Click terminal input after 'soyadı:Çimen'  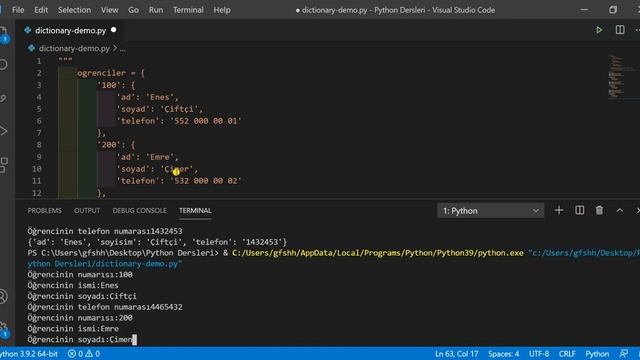(135, 340)
